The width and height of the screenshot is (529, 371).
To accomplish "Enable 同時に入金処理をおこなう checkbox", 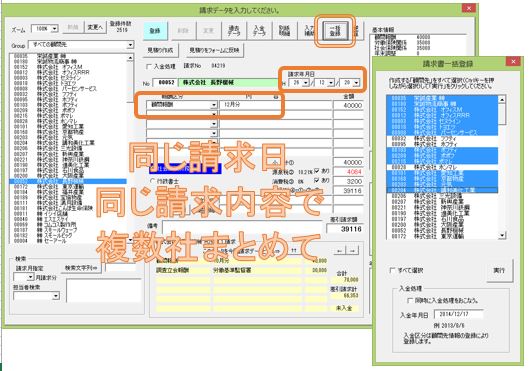I will [410, 300].
